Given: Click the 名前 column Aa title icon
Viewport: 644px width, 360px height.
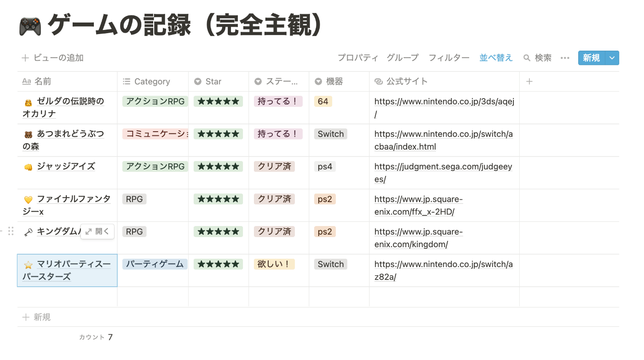Looking at the screenshot, I should point(27,81).
